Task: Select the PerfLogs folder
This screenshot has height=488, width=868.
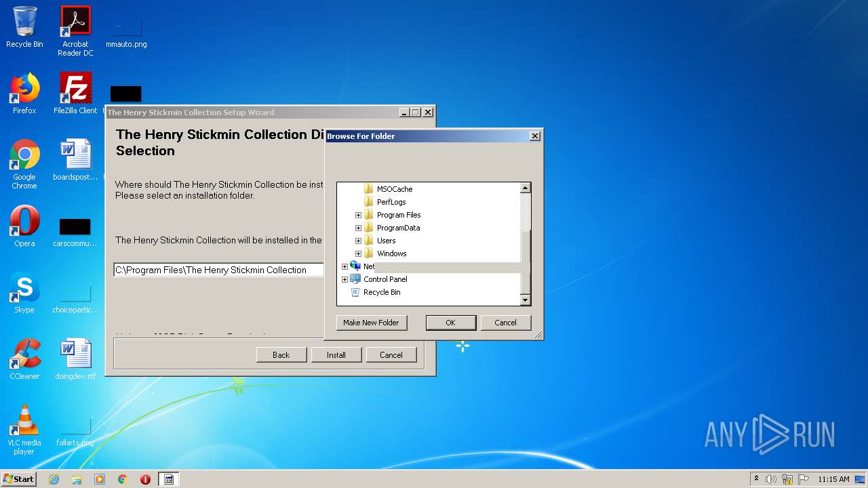Action: [x=391, y=202]
